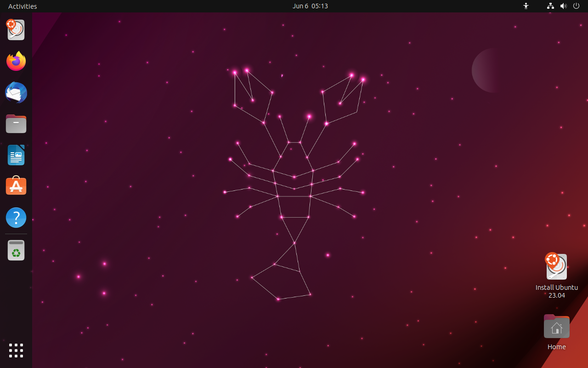The width and height of the screenshot is (588, 368).
Task: Open the Trash in the dock
Action: point(16,250)
